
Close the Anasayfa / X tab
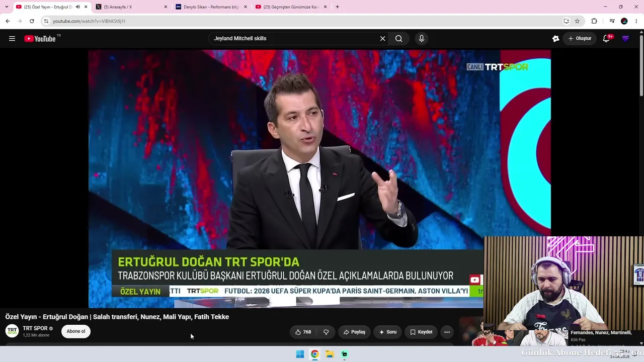pos(166,7)
